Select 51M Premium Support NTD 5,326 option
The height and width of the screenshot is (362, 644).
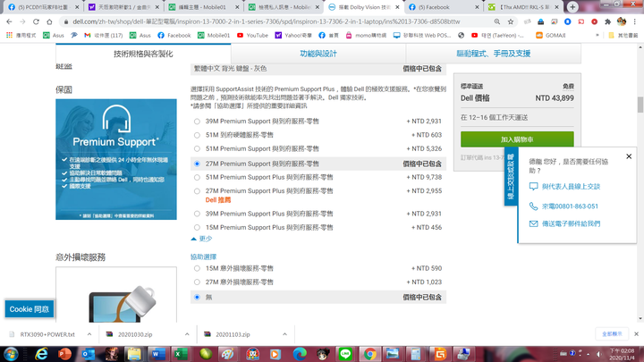point(197,148)
